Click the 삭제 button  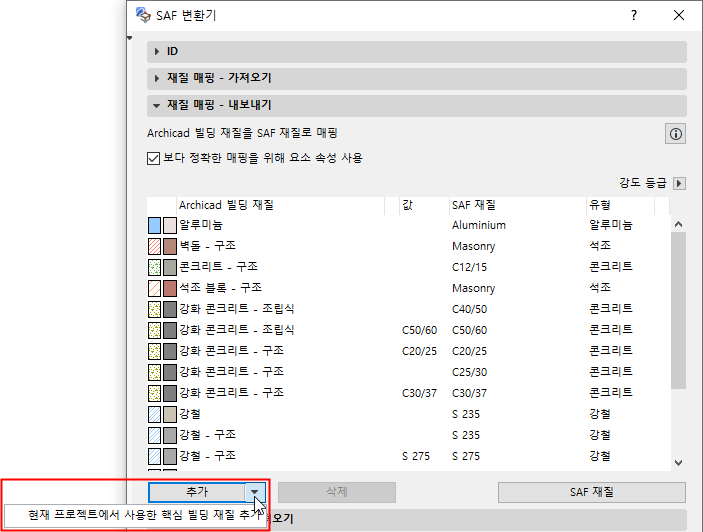[x=337, y=492]
